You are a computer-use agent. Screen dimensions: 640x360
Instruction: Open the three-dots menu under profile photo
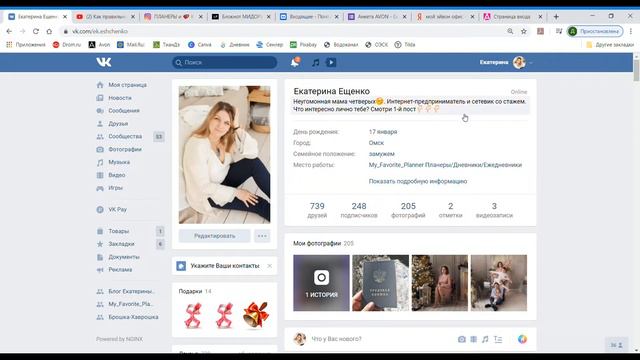pos(262,236)
